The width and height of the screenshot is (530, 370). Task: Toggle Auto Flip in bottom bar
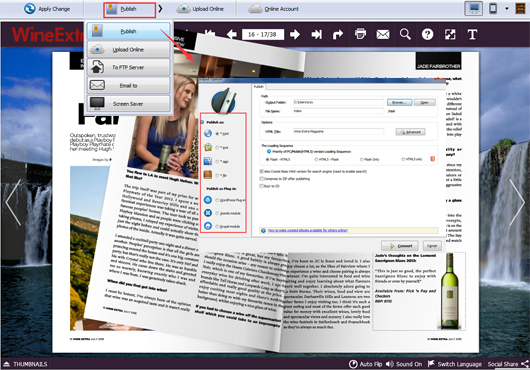365,364
